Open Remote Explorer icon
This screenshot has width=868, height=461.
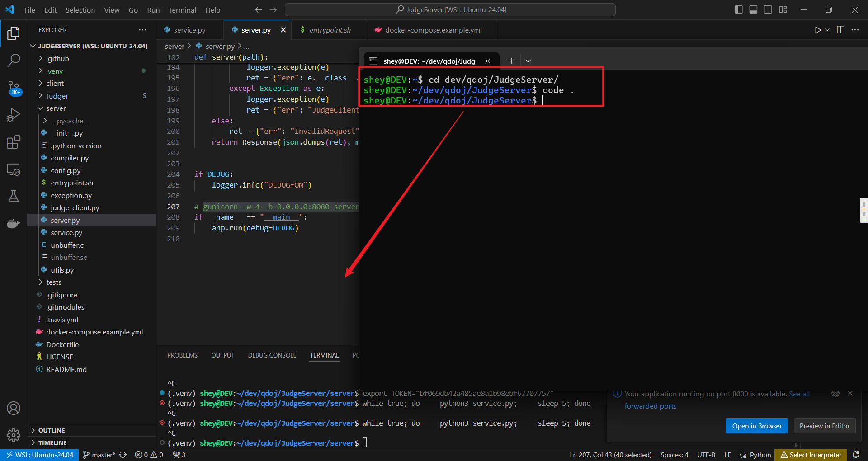(14, 169)
